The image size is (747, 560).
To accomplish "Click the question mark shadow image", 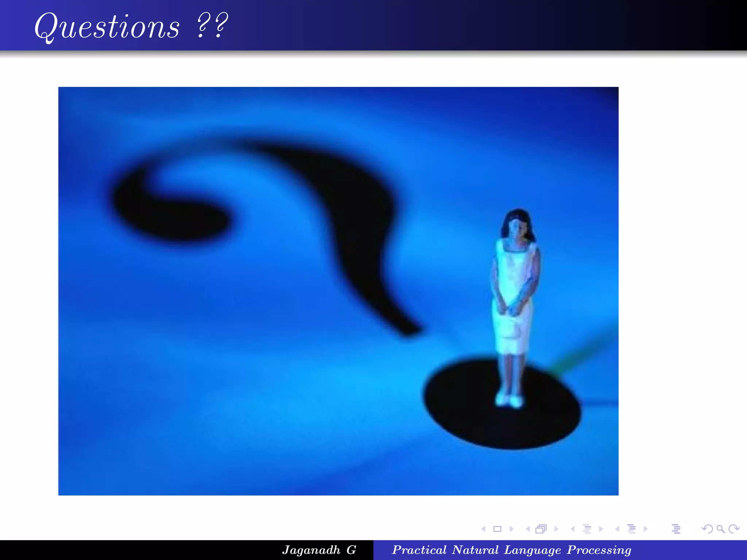I will pyautogui.click(x=338, y=291).
